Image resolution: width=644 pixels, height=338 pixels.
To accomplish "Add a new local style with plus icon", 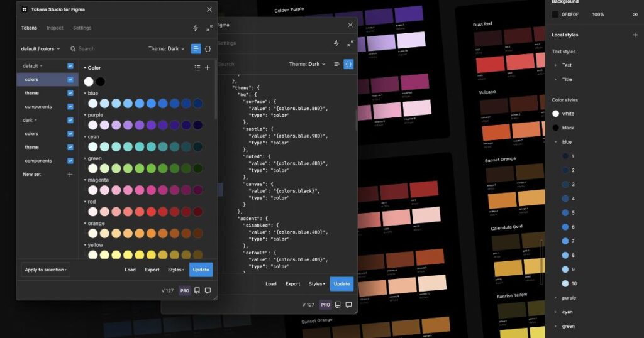I will point(635,35).
